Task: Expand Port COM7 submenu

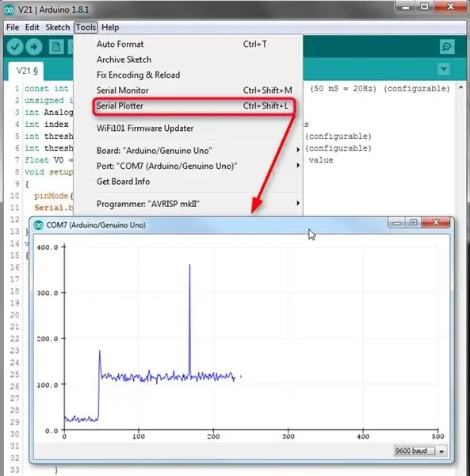Action: (188, 166)
